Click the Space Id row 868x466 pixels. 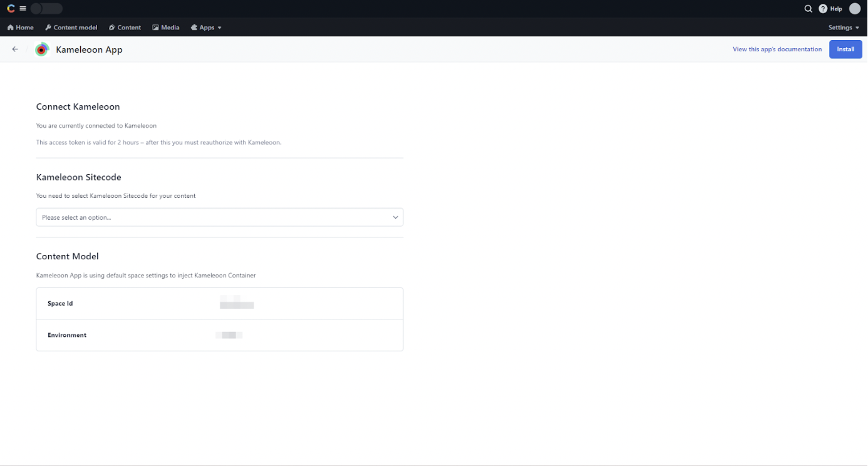[219, 304]
